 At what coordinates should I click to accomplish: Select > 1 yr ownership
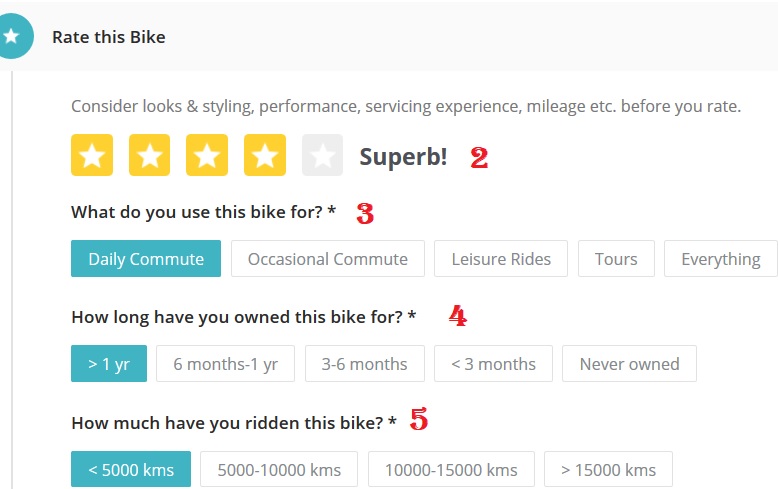[109, 364]
